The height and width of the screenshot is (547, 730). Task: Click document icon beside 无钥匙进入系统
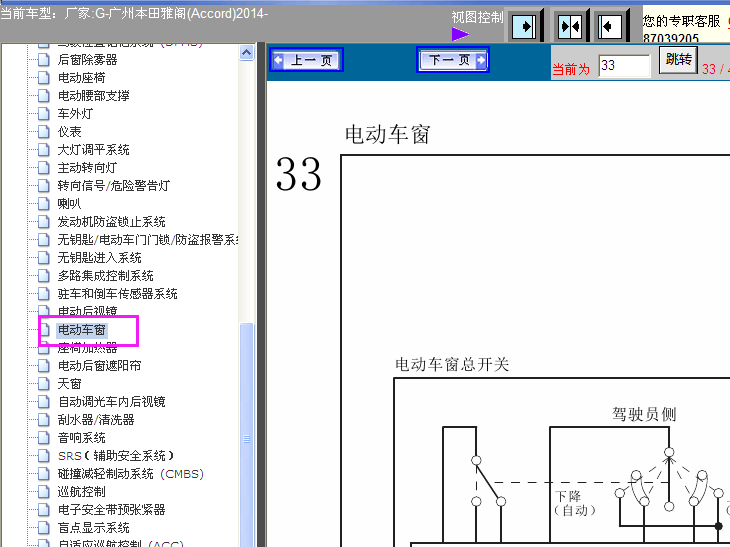[44, 258]
